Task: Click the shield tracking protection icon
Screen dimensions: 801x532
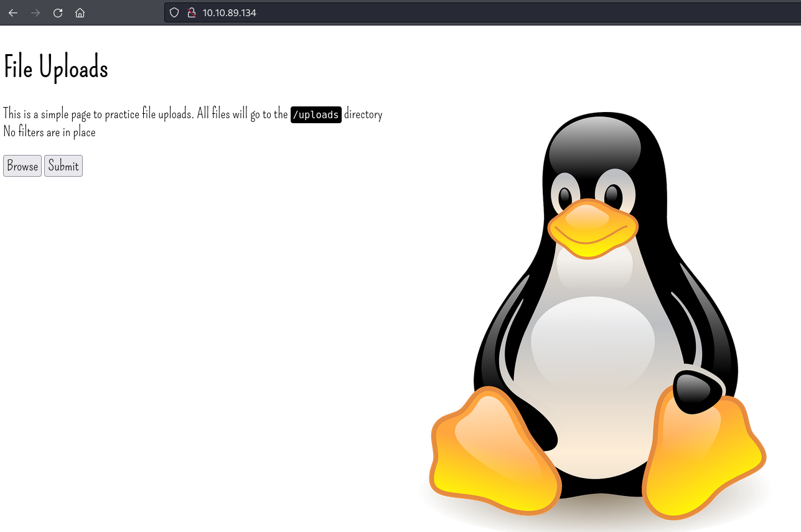Action: click(174, 12)
